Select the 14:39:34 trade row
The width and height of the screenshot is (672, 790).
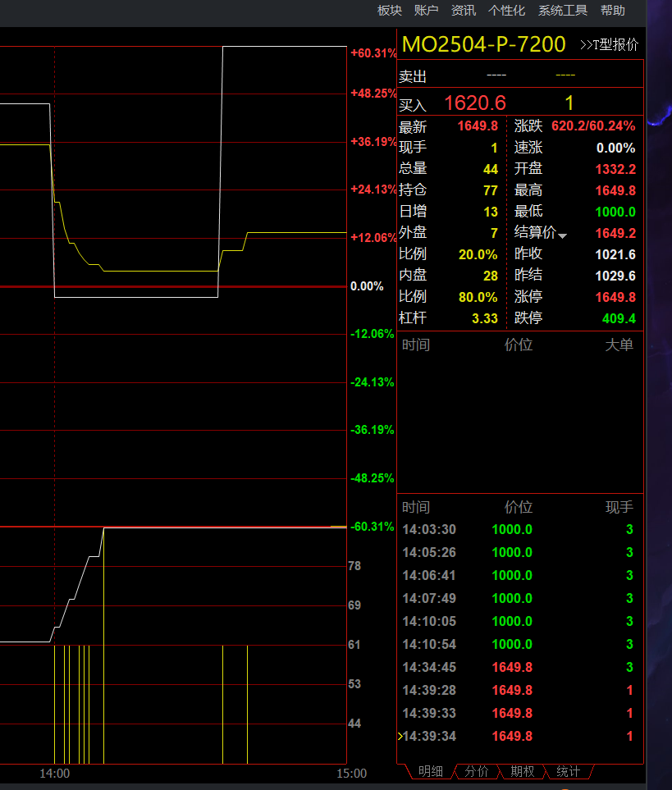click(517, 737)
